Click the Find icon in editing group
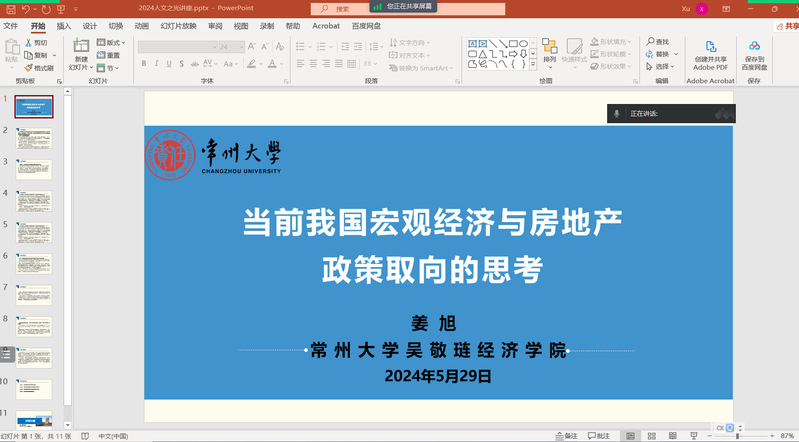 pyautogui.click(x=661, y=41)
